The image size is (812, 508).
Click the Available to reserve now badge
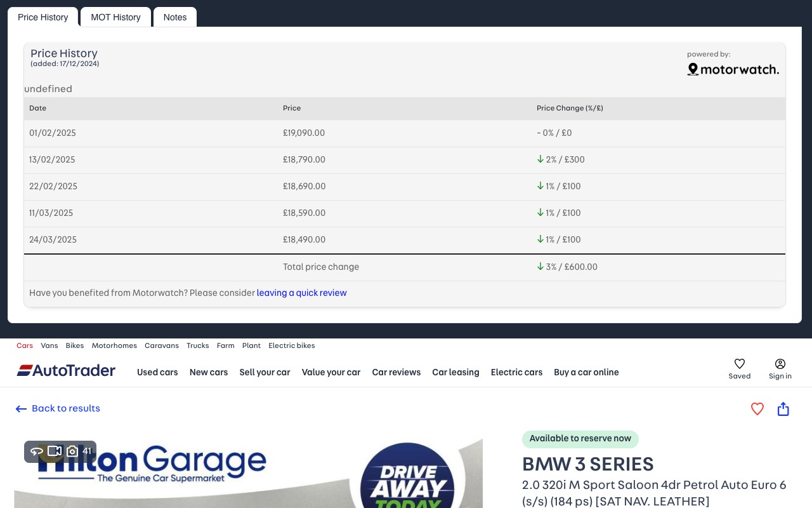(580, 439)
